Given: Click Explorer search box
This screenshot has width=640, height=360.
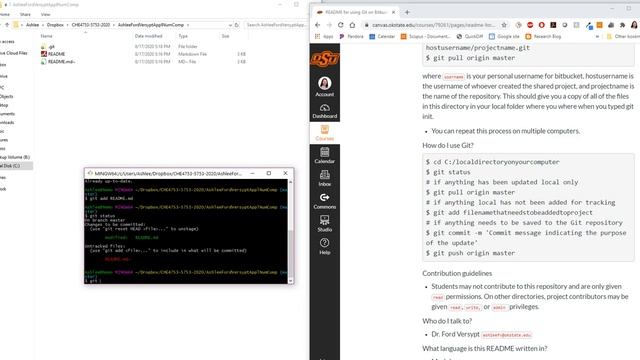Looking at the screenshot, I should (276, 25).
